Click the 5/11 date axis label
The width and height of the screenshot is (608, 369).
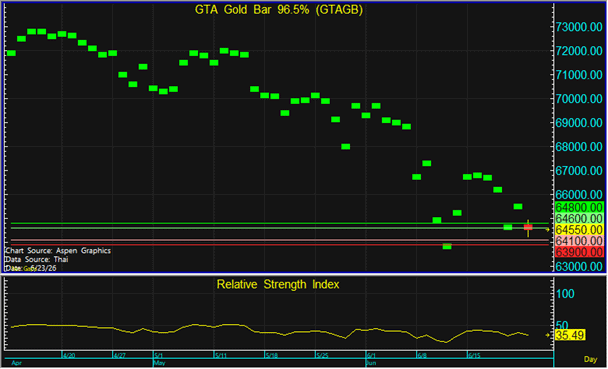(x=221, y=355)
